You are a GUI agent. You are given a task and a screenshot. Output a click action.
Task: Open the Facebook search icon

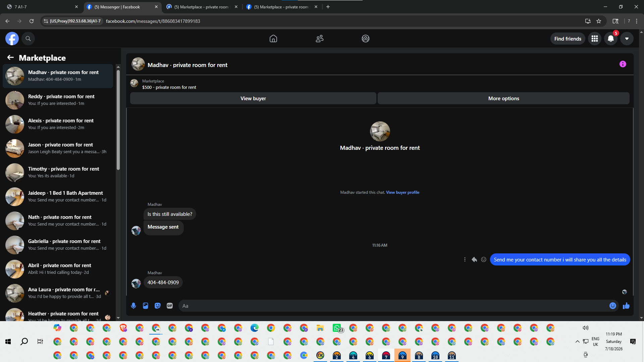pos(28,39)
